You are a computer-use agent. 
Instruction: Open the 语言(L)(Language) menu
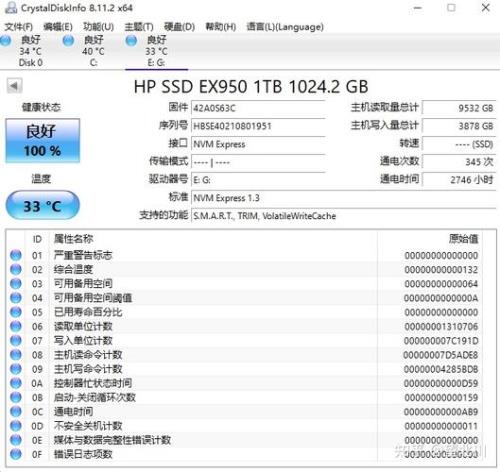click(x=285, y=27)
